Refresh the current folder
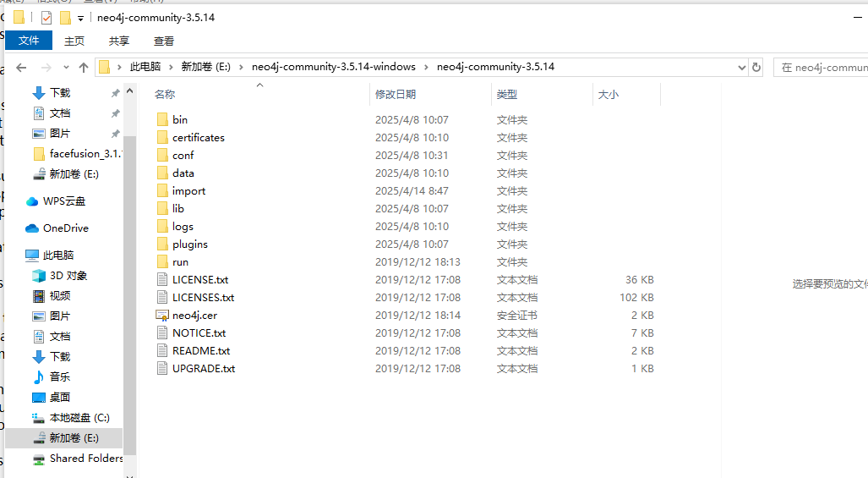This screenshot has height=478, width=868. tap(756, 68)
